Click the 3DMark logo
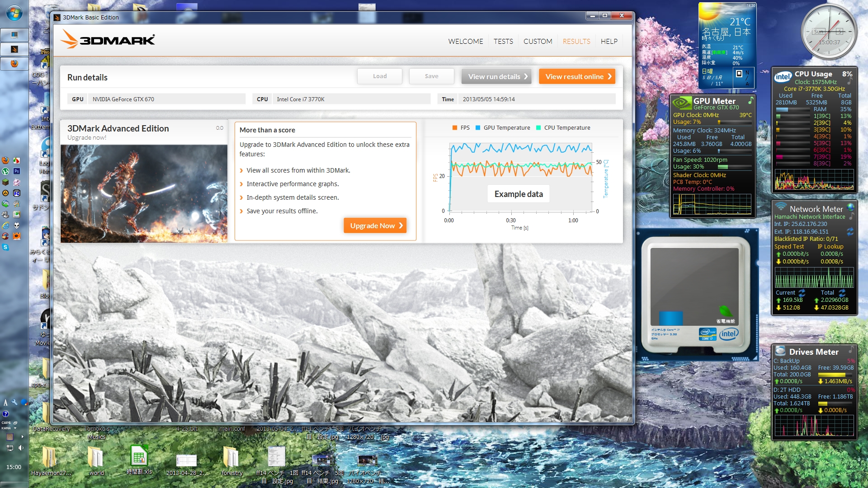This screenshot has width=868, height=488. (108, 40)
